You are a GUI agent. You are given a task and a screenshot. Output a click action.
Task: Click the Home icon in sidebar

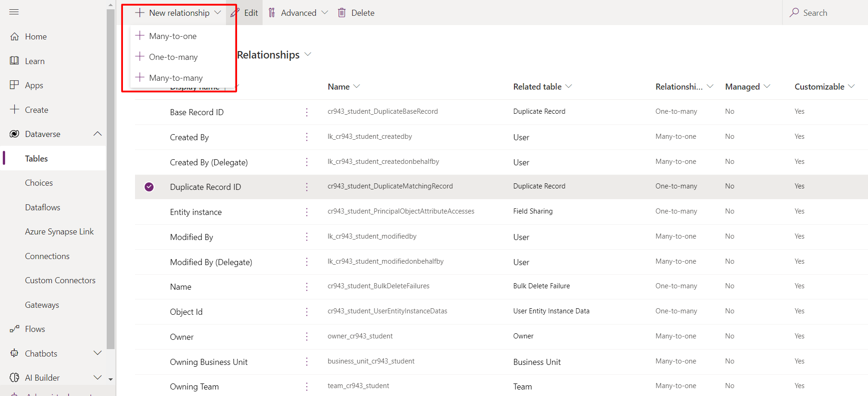tap(14, 37)
